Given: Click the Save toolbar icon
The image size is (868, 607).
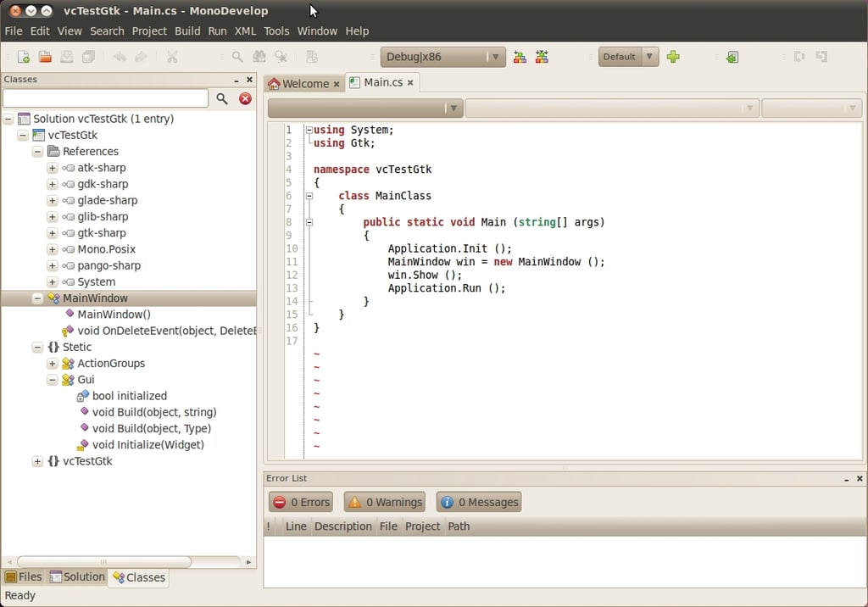Looking at the screenshot, I should (66, 57).
